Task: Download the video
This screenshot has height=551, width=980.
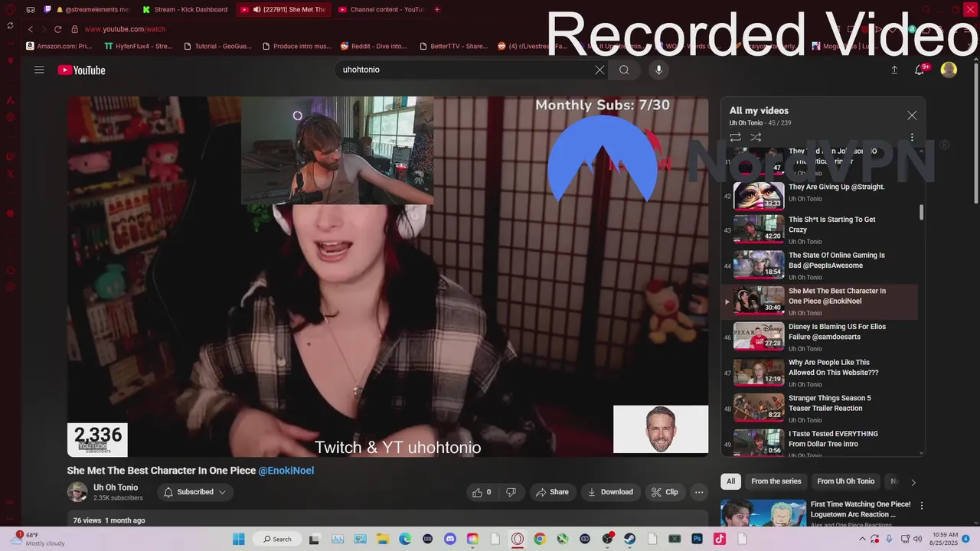Action: pyautogui.click(x=610, y=492)
